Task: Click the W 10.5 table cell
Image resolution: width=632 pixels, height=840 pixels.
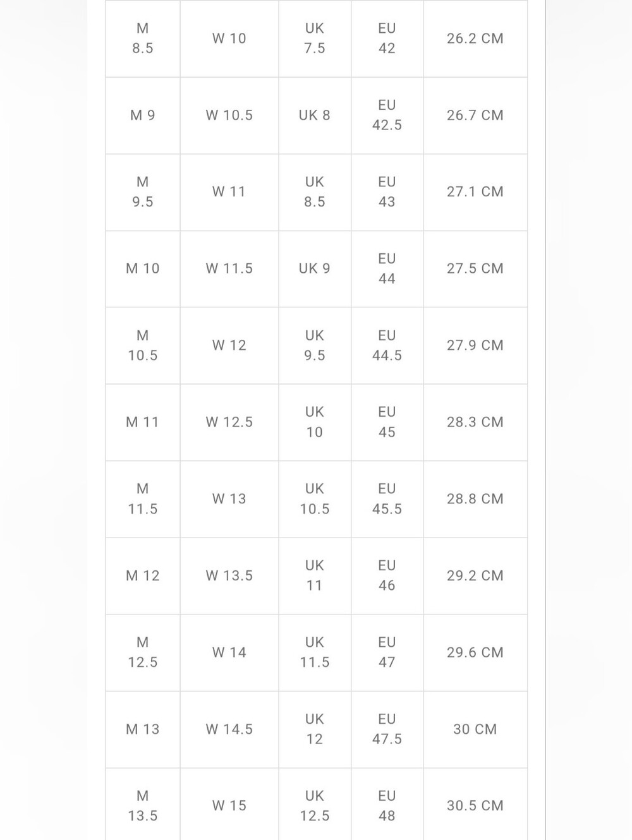Action: [229, 116]
